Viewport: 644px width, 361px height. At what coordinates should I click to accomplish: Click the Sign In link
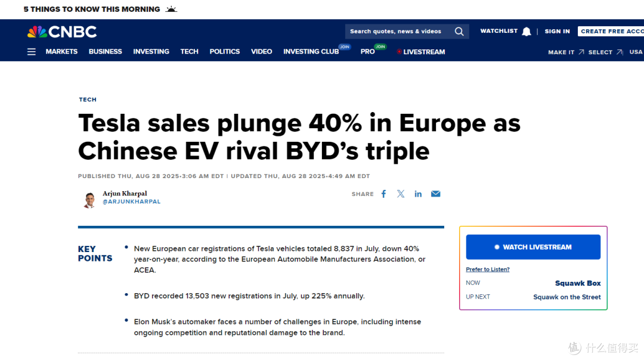[x=558, y=31]
